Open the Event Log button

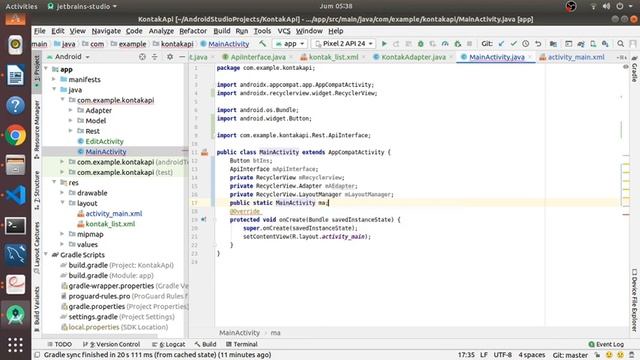(x=606, y=344)
